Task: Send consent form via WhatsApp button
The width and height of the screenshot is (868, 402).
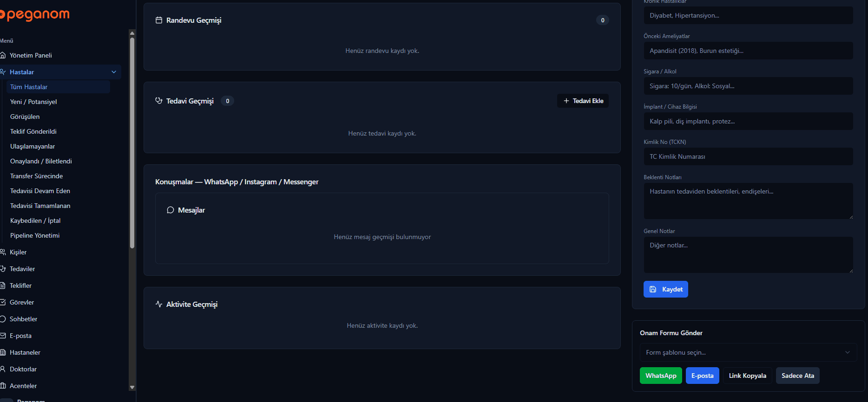Action: (x=661, y=376)
